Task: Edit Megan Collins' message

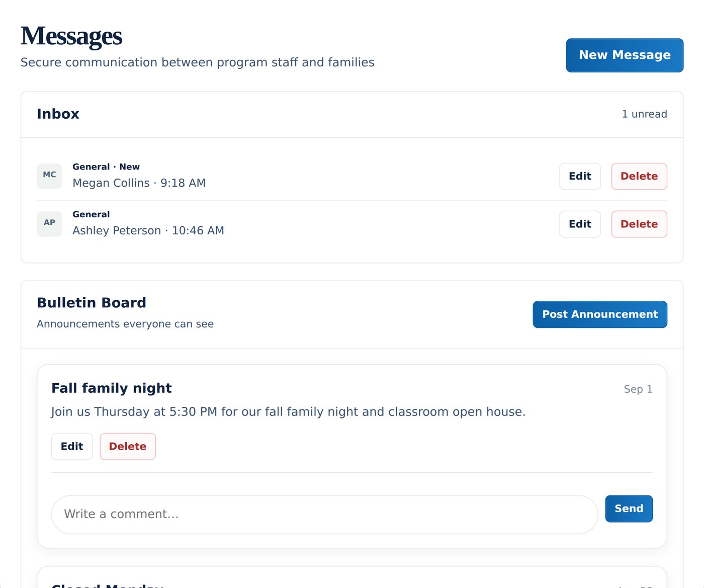Action: [x=580, y=177]
